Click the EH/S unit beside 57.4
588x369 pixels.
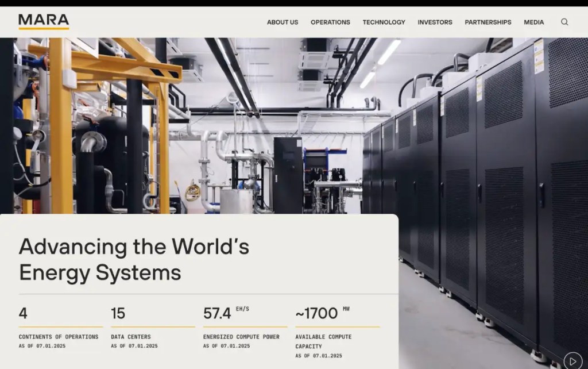[242, 309]
